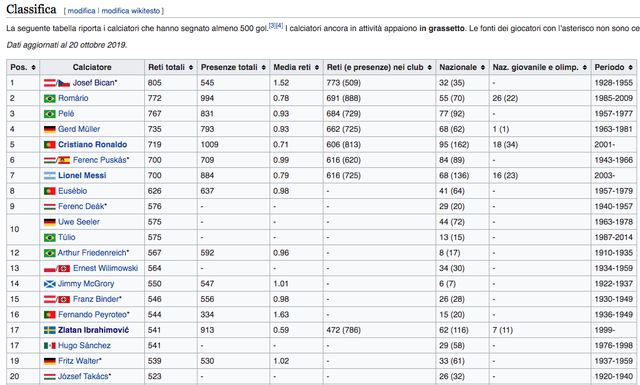Select the 1928-1955 period cell
Viewport: 640px width, 385px height.
point(613,83)
